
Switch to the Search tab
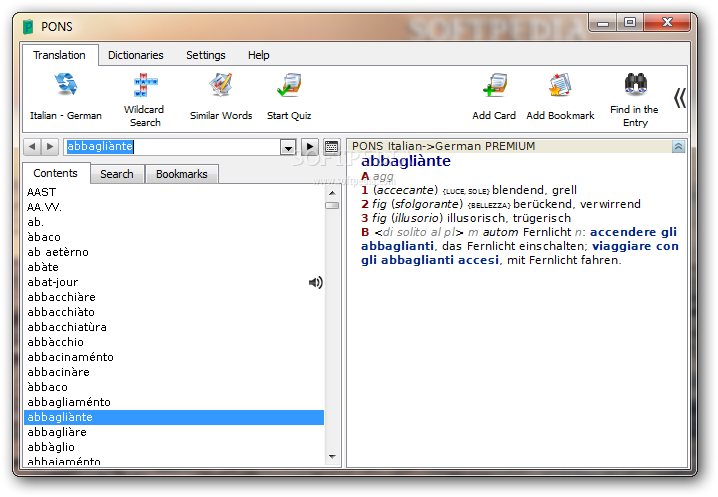[117, 174]
